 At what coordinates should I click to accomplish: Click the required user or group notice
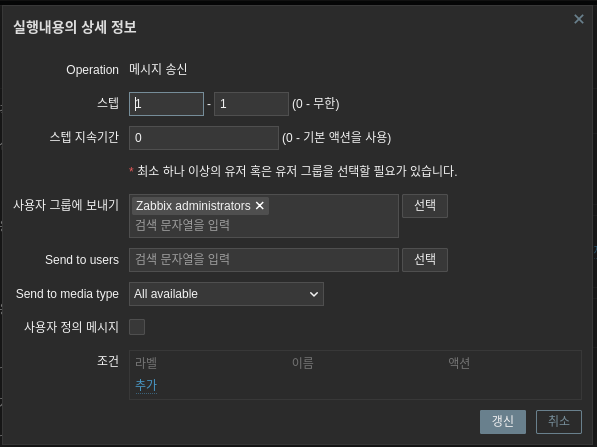pyautogui.click(x=293, y=171)
